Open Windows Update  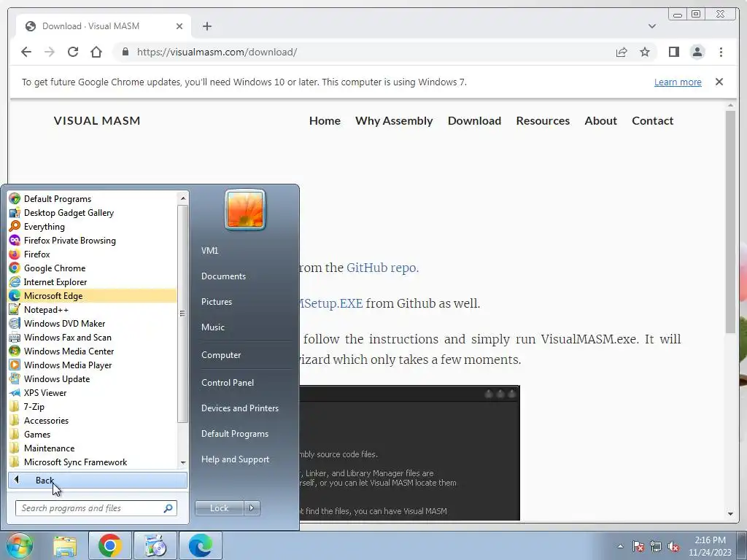pyautogui.click(x=93, y=378)
